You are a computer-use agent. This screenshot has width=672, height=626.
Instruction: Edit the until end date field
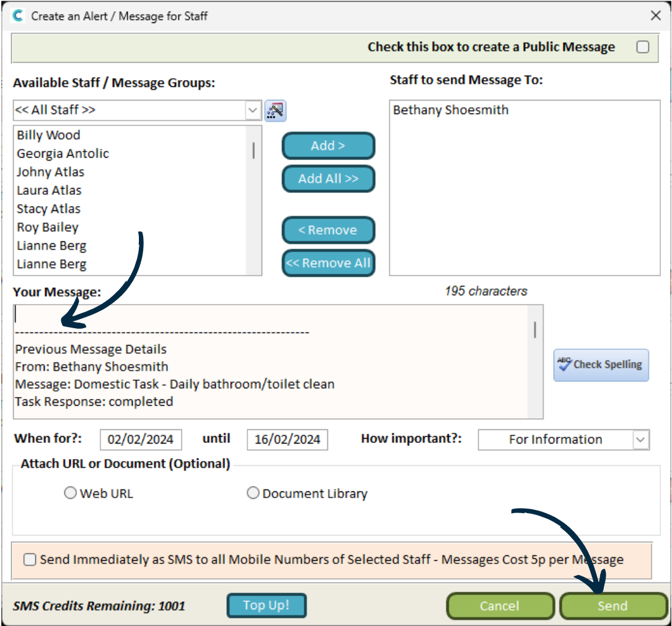(287, 439)
